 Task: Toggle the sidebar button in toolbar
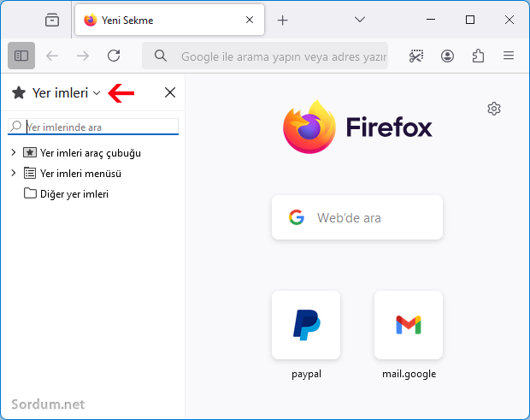tap(21, 56)
